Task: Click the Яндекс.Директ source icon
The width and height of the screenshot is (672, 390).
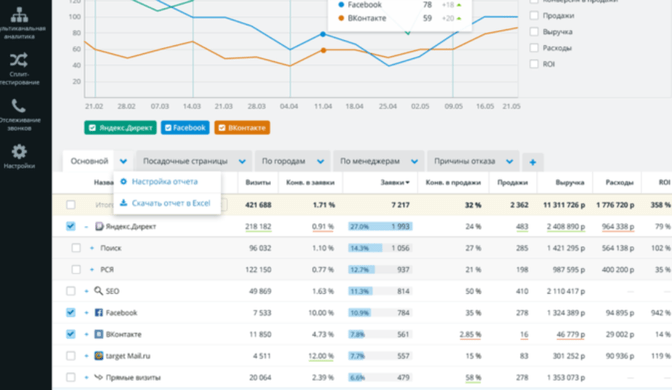Action: [99, 226]
